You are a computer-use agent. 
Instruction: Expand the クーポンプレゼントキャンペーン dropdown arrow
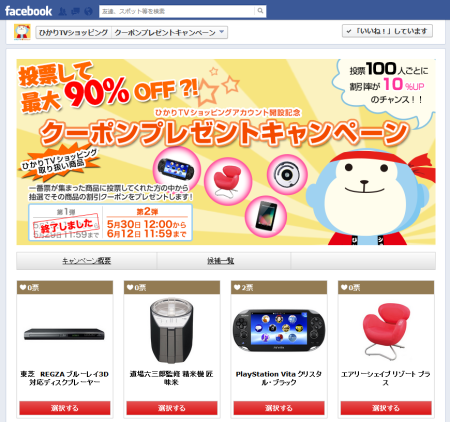(222, 32)
